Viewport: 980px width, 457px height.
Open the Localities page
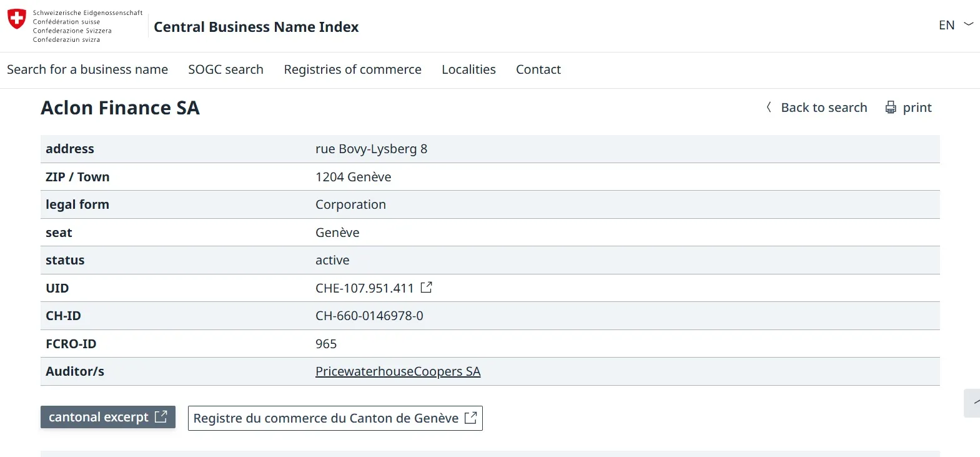tap(468, 69)
